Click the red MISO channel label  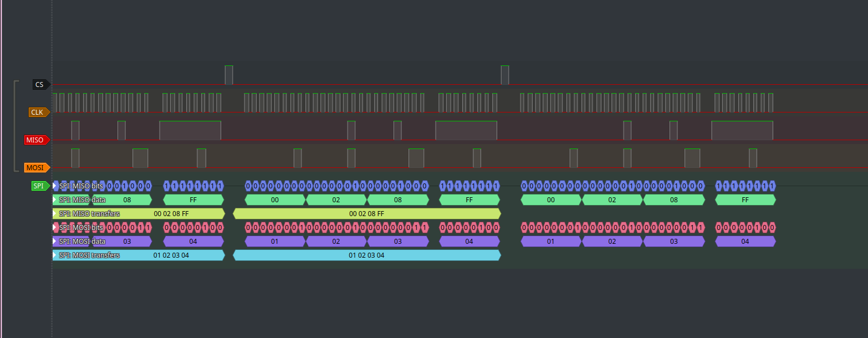coord(35,140)
